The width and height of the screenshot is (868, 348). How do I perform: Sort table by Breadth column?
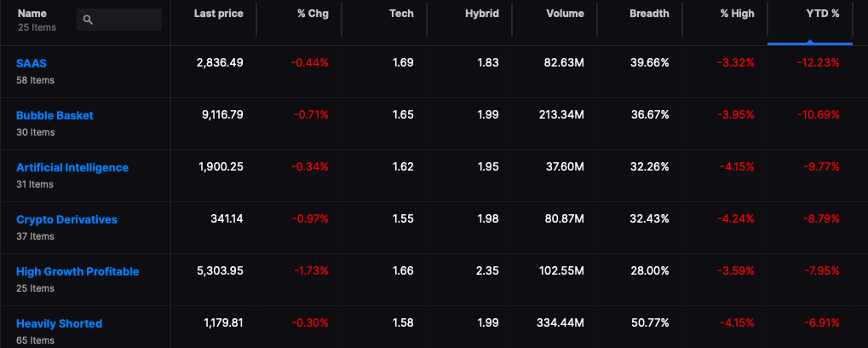649,14
